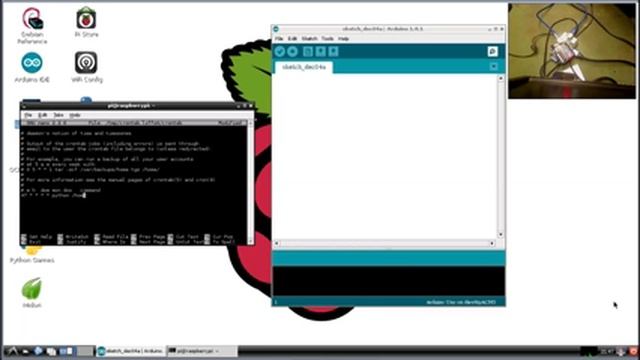Open the Debian Reference desktop icon
Screen dimensions: 640x360
32,25
